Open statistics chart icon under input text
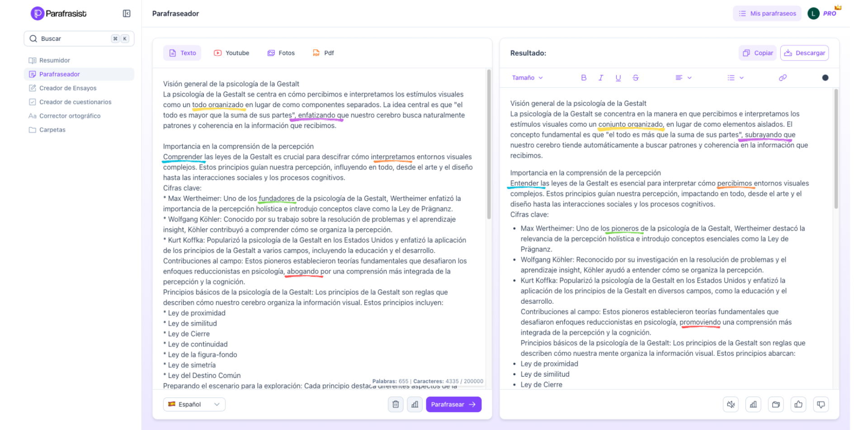 [415, 404]
